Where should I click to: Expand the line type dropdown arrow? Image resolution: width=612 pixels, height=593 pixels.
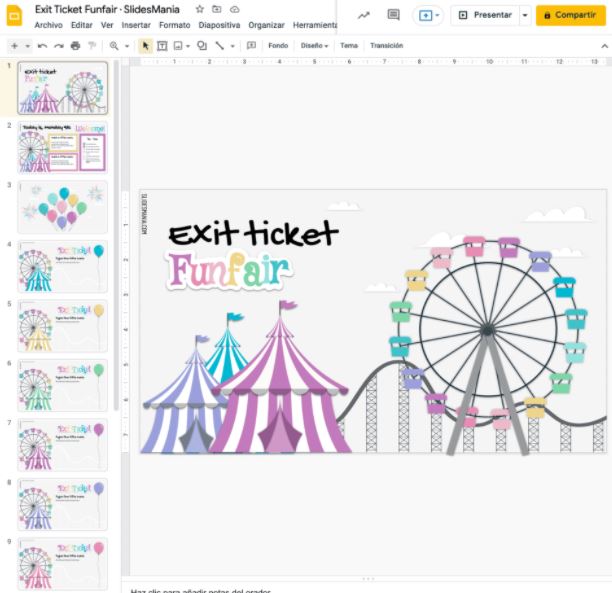pyautogui.click(x=233, y=46)
